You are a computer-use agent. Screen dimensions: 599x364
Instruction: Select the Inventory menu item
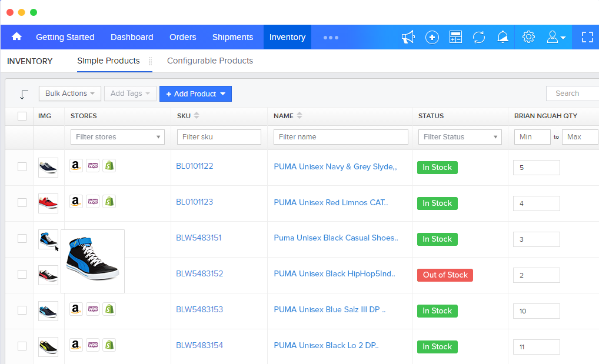coord(287,37)
